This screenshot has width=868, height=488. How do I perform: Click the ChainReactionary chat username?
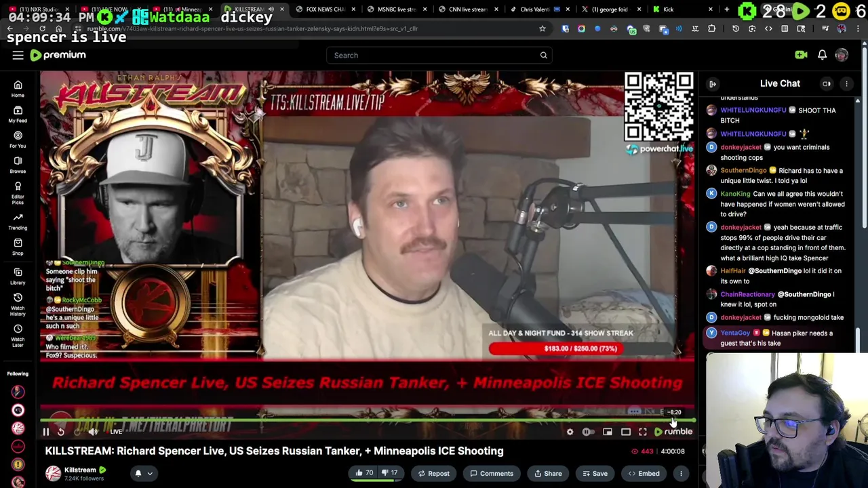click(747, 295)
